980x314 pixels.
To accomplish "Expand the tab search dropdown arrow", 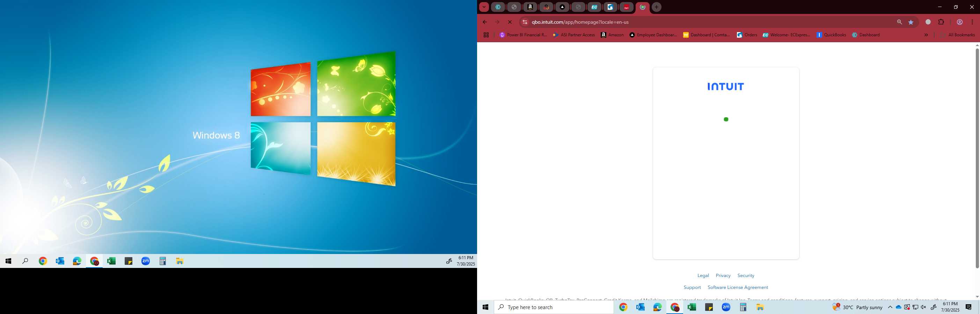I will tap(483, 7).
